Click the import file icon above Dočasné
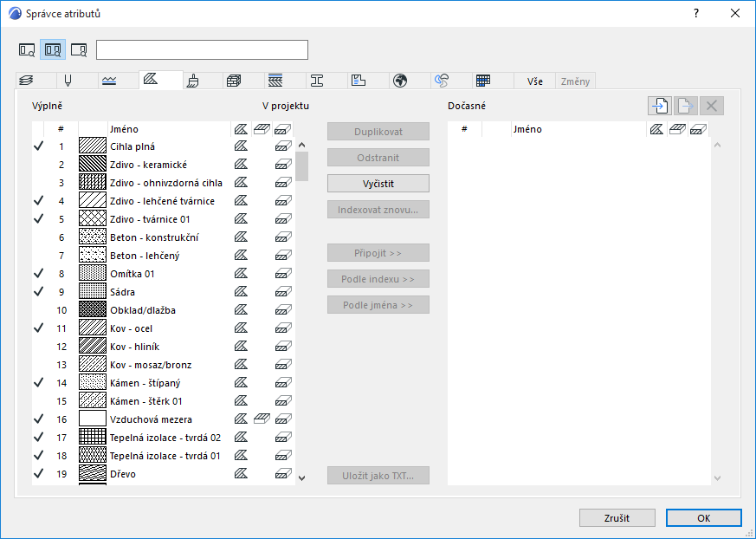 click(660, 106)
